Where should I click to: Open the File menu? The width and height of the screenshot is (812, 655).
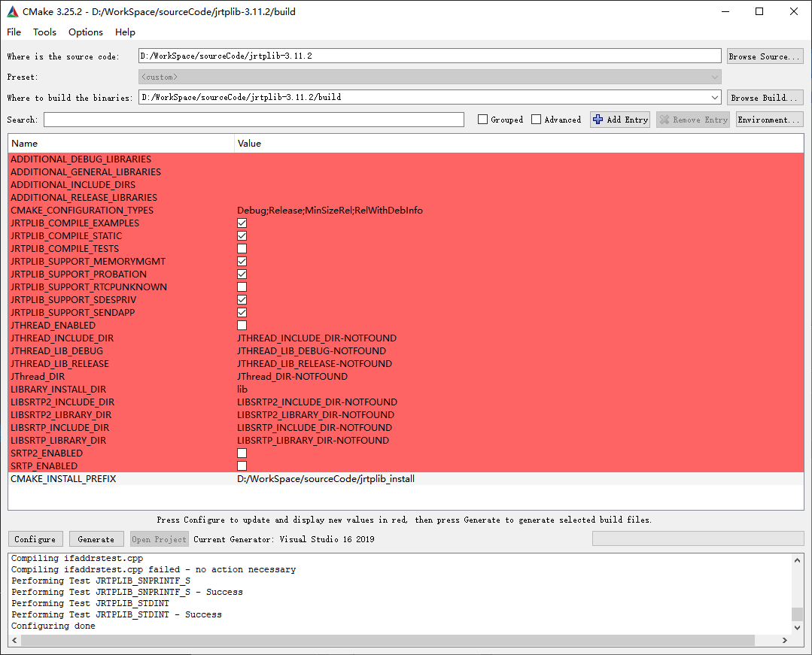[x=14, y=32]
